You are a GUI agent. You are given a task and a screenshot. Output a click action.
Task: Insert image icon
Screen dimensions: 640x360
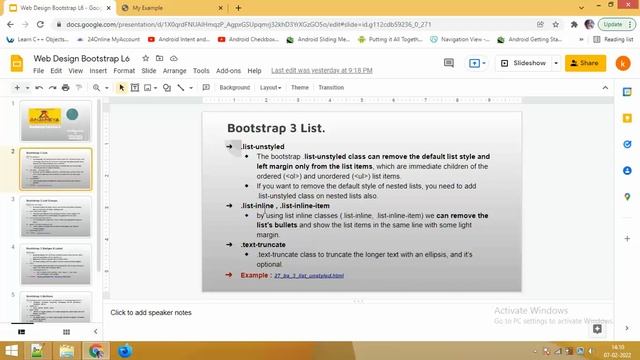[x=148, y=87]
